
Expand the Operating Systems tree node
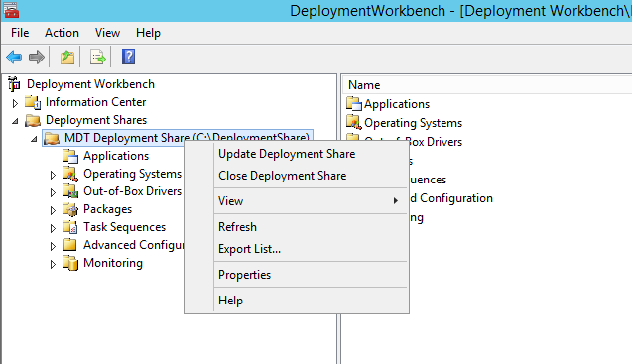(x=53, y=175)
